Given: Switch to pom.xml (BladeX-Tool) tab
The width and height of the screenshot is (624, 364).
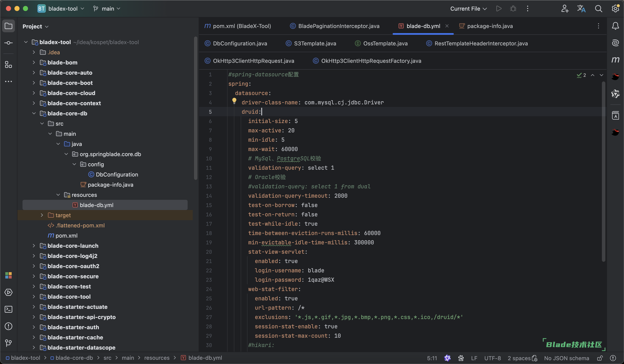Looking at the screenshot, I should [238, 26].
